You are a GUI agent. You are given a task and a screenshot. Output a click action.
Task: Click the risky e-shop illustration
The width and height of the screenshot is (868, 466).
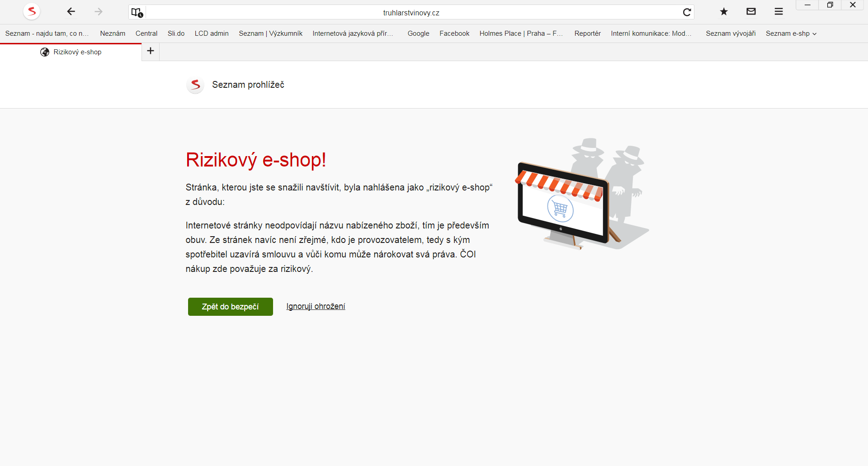(x=582, y=194)
